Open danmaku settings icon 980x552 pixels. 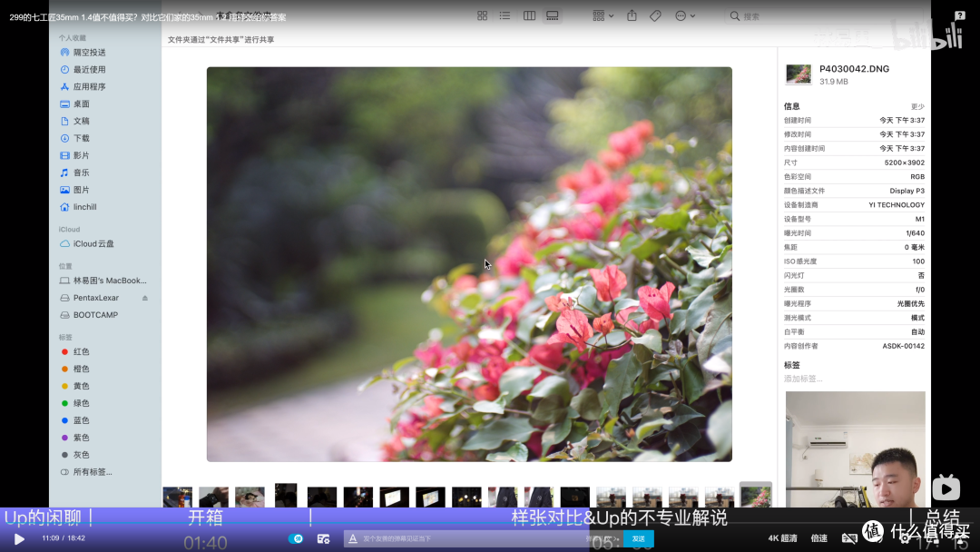click(x=323, y=539)
